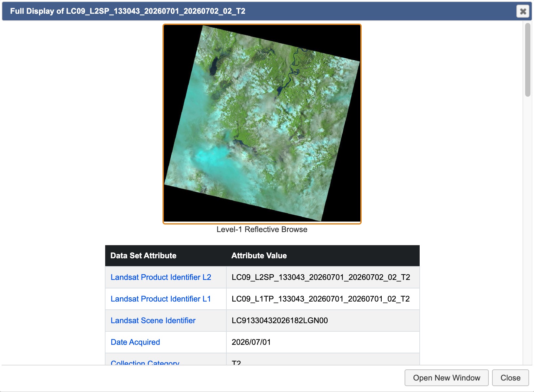Close the Full Display dialog with X icon
534x392 pixels.
[x=523, y=11]
